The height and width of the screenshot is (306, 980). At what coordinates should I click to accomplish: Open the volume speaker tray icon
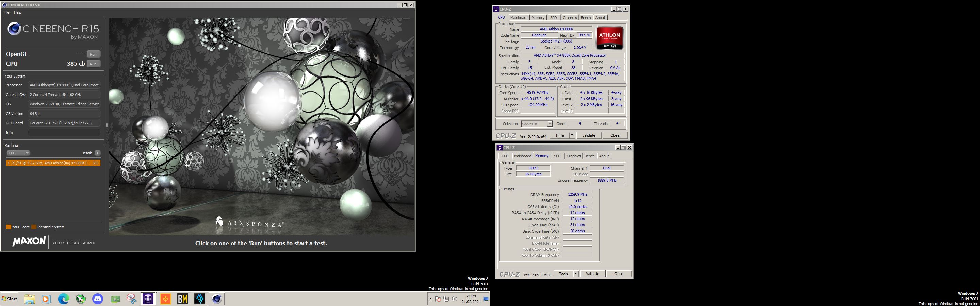[454, 299]
